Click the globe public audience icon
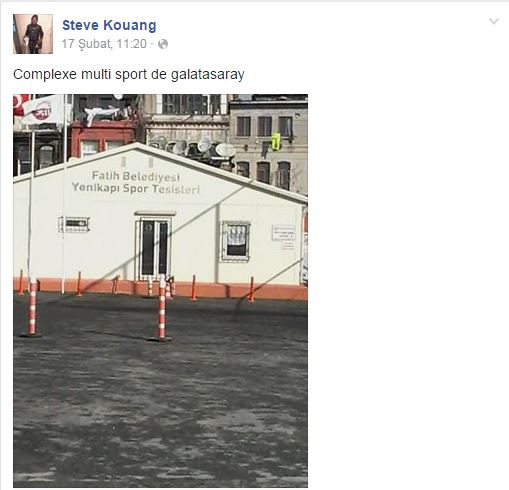Viewport: 509px width, 490px height. (163, 44)
